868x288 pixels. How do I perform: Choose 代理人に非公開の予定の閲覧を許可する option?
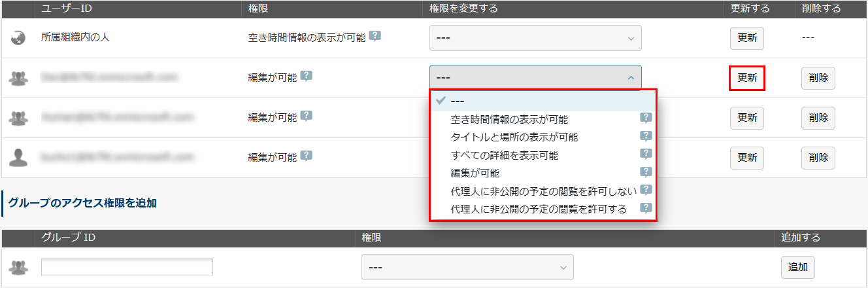pos(542,209)
